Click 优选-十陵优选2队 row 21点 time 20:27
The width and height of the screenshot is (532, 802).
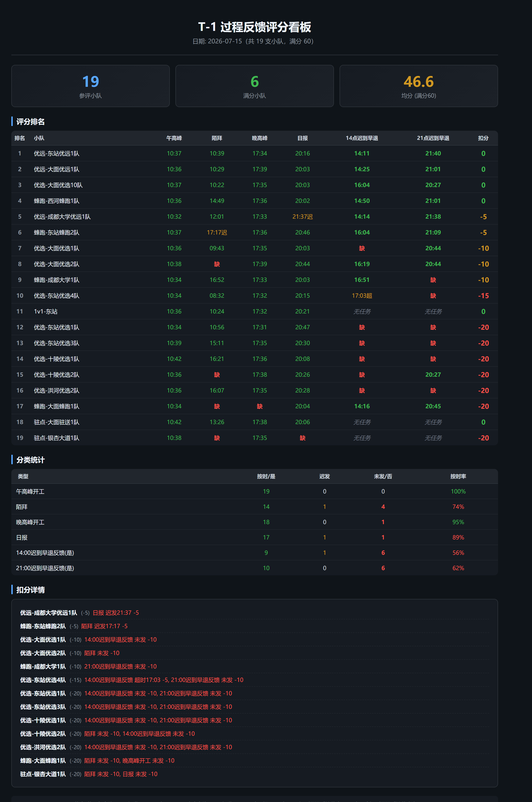pos(433,375)
